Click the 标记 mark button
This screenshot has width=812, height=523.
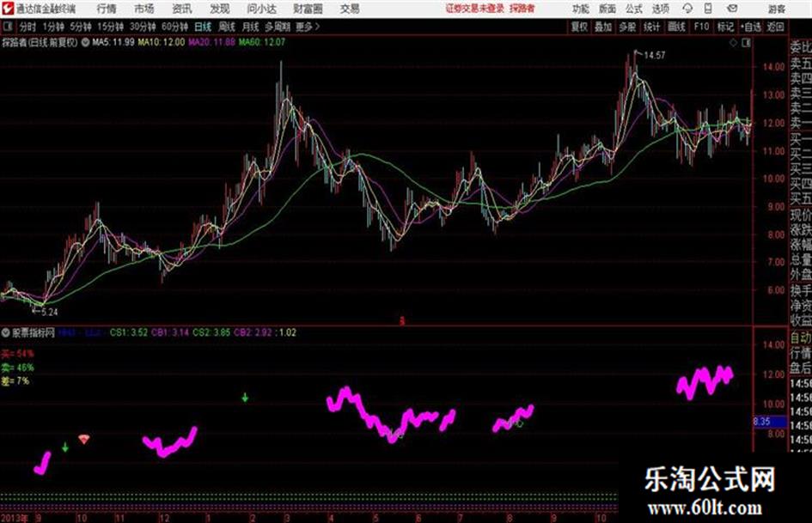click(725, 27)
